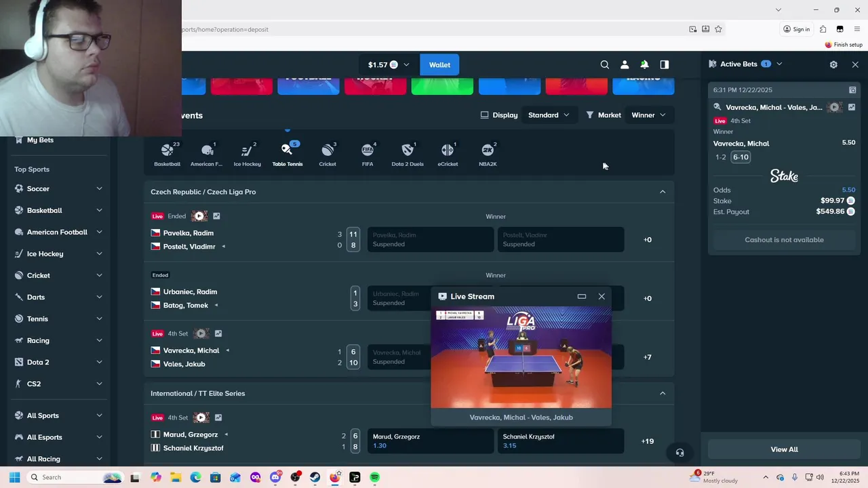Close the Live Stream popup
Image resolution: width=868 pixels, height=488 pixels.
click(x=601, y=296)
